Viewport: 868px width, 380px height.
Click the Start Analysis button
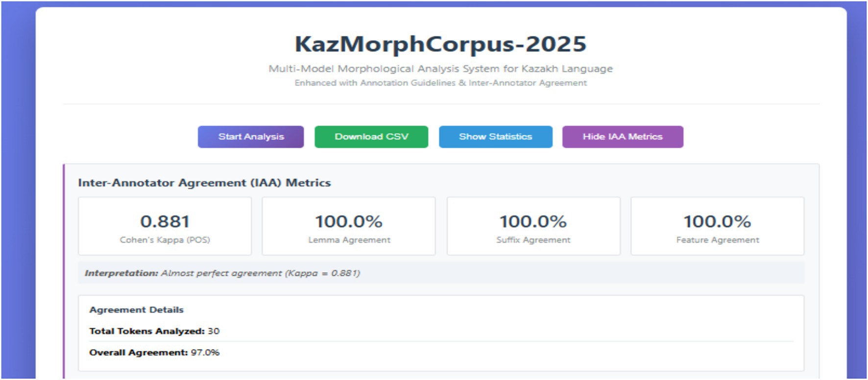click(251, 137)
